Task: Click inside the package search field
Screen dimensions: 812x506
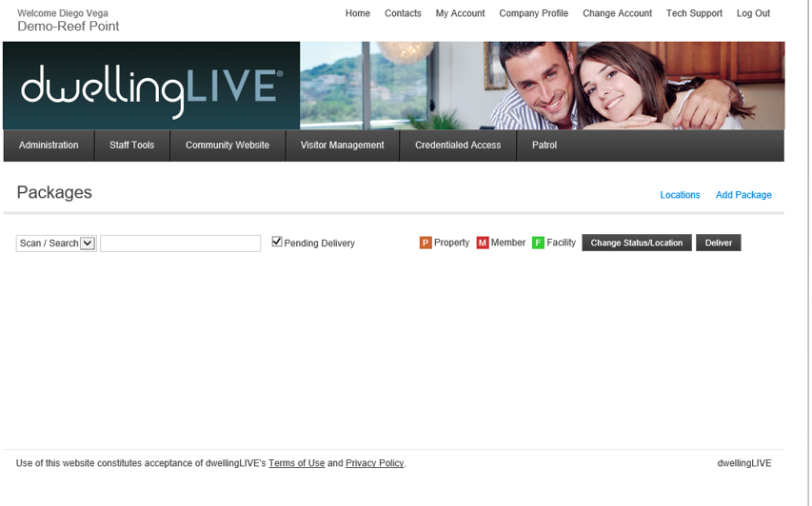Action: (180, 243)
